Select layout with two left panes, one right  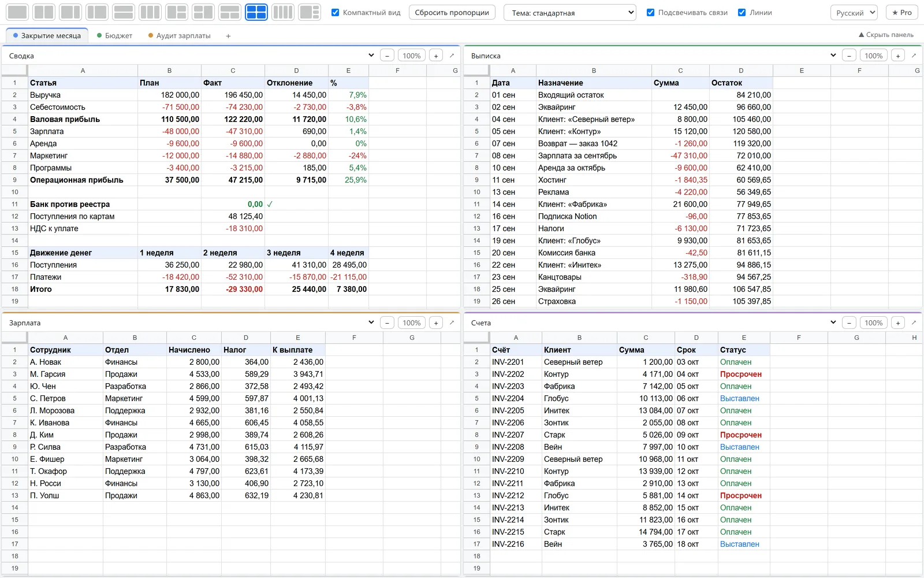point(203,12)
